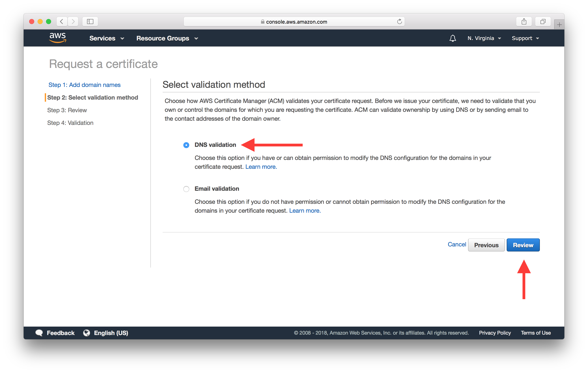Show all tabs overview icon

click(543, 22)
